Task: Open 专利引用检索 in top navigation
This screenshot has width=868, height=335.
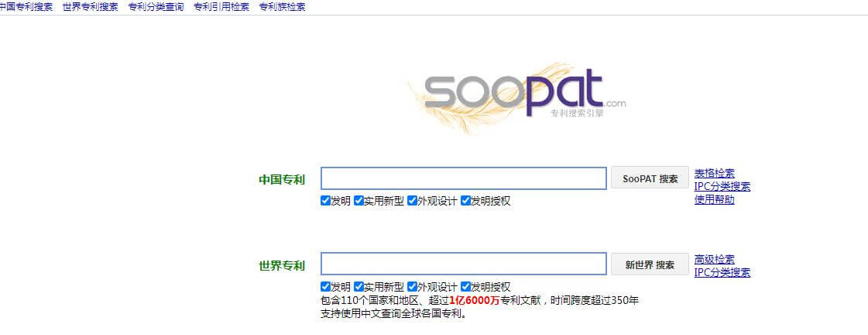Action: [221, 7]
